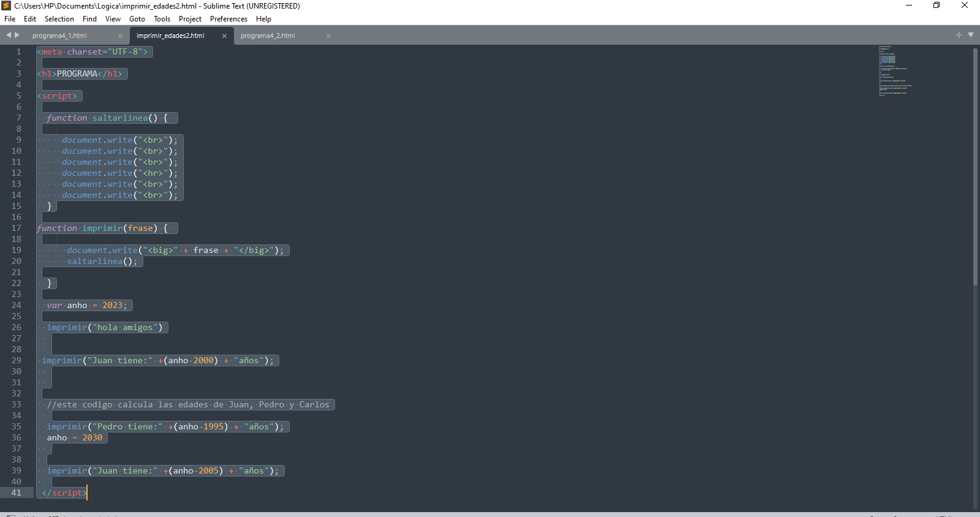
Task: Close the imprimir_edades2.html tab
Action: tap(224, 36)
